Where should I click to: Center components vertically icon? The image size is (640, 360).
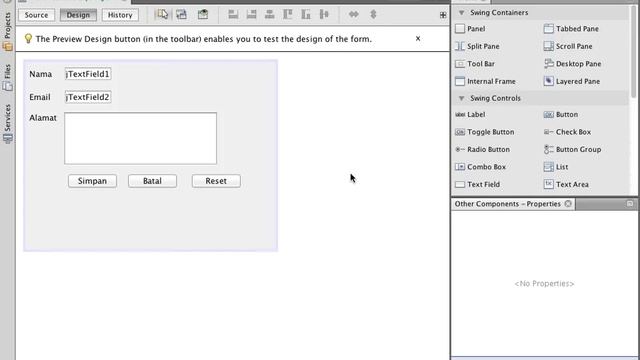click(324, 15)
